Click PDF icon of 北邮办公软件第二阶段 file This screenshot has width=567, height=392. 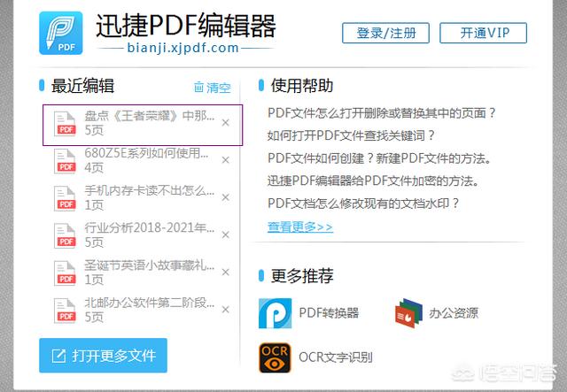click(65, 311)
